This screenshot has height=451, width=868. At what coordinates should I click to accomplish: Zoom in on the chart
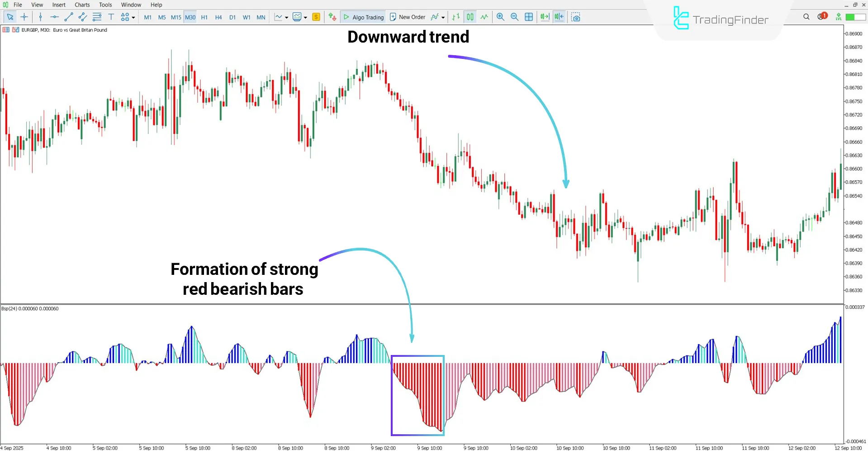500,17
